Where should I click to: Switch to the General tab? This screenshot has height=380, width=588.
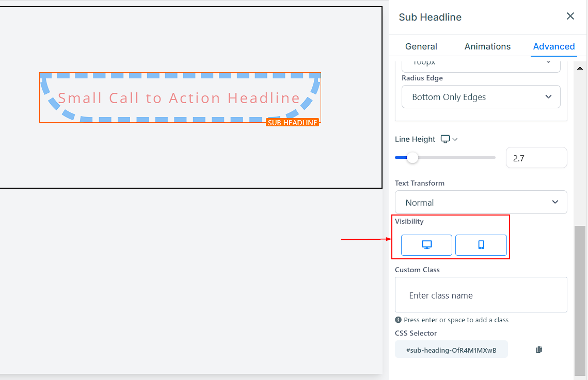pyautogui.click(x=421, y=46)
